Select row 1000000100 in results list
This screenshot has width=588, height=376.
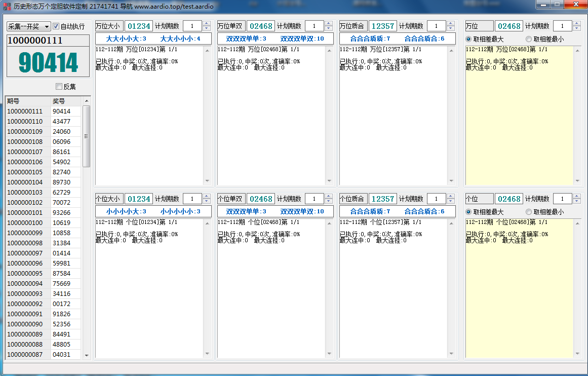tap(43, 222)
